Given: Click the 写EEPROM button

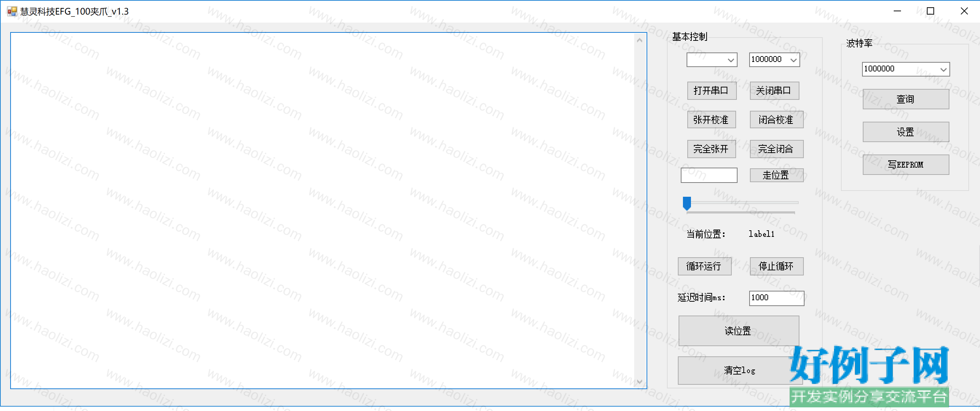Looking at the screenshot, I should coord(905,165).
